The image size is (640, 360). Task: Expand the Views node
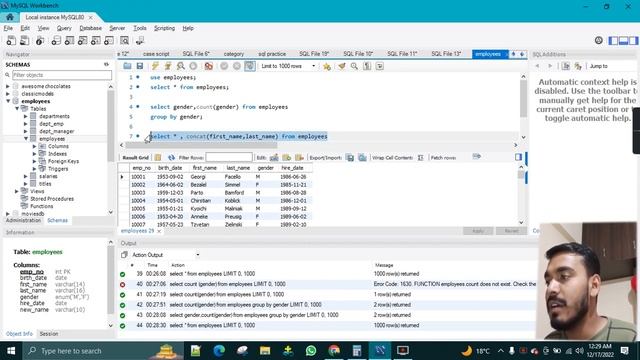point(17,191)
